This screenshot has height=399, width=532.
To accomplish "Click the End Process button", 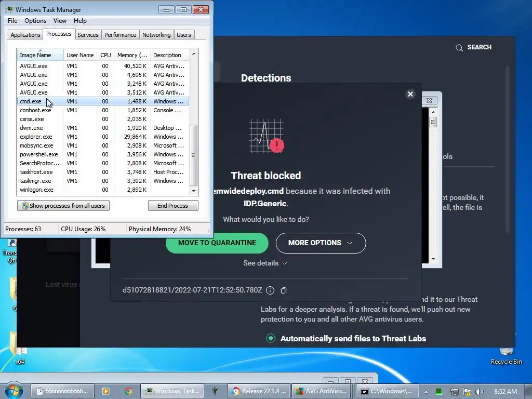I will tap(173, 206).
